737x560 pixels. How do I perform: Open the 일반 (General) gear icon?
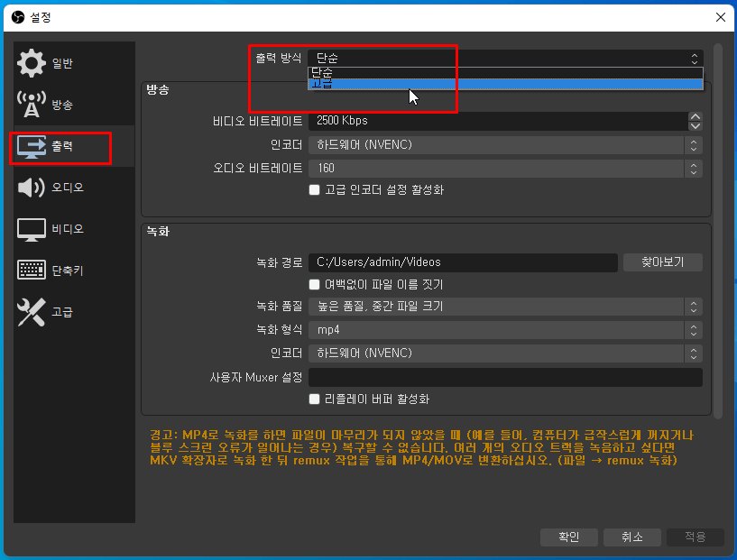point(31,63)
